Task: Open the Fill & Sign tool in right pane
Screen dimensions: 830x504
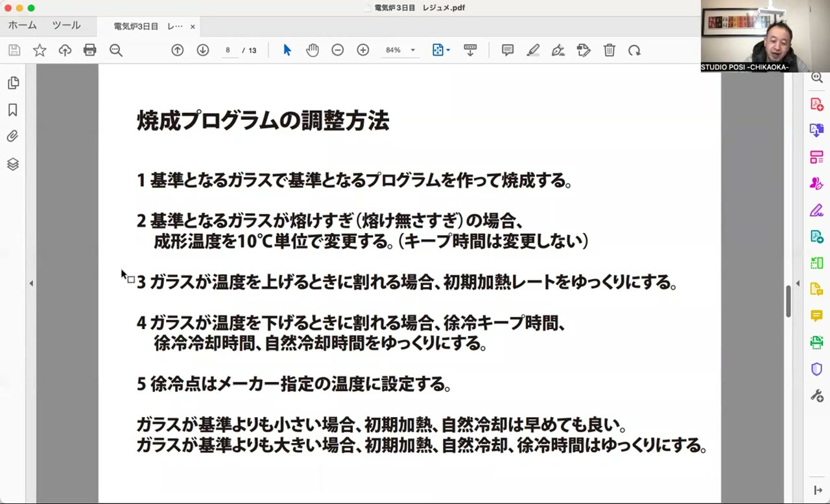Action: pyautogui.click(x=816, y=210)
